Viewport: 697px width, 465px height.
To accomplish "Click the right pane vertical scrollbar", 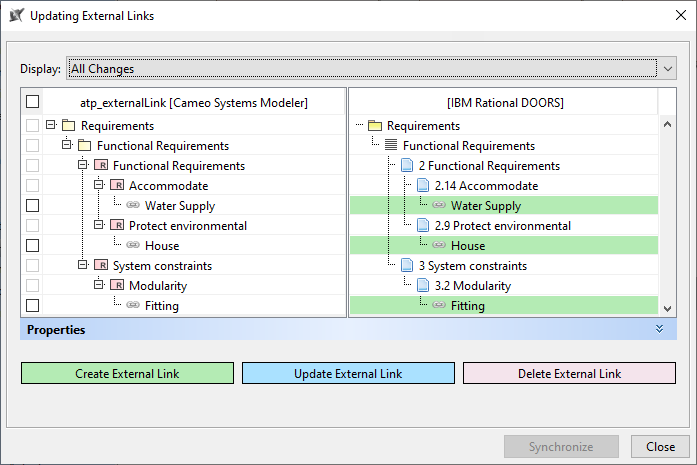I will pos(667,216).
